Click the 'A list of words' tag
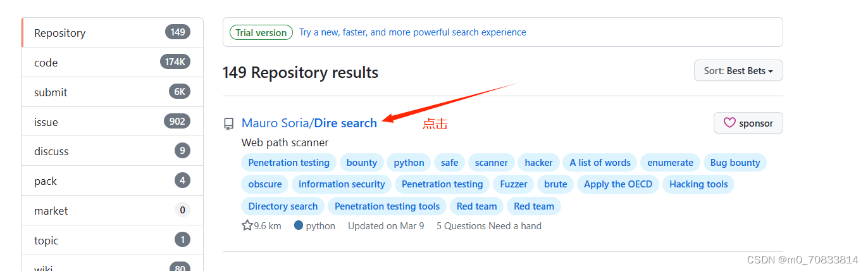868x271 pixels. 600,162
